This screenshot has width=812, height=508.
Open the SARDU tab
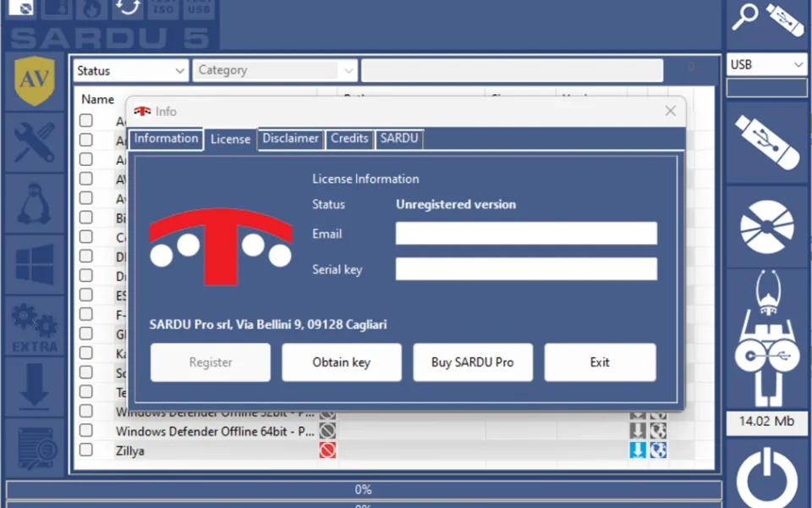399,138
